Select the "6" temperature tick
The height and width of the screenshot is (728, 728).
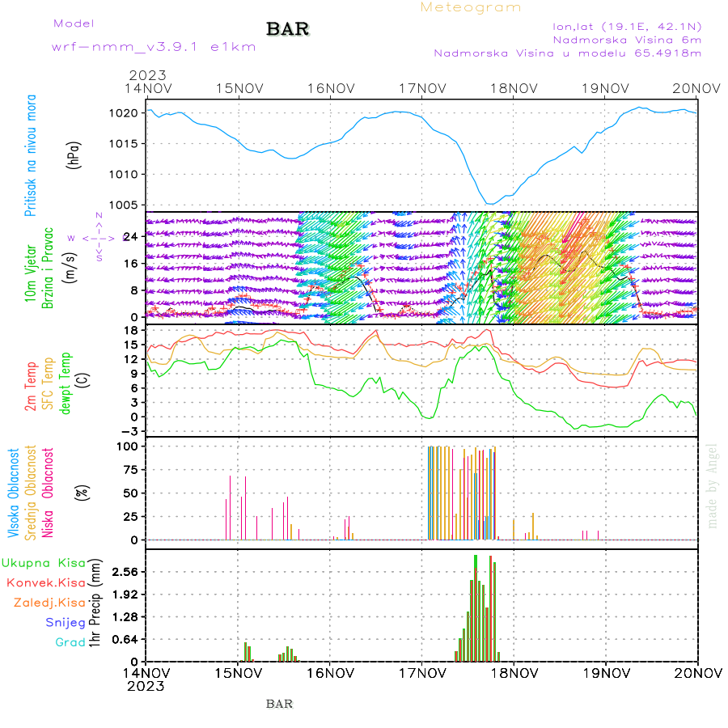click(134, 388)
